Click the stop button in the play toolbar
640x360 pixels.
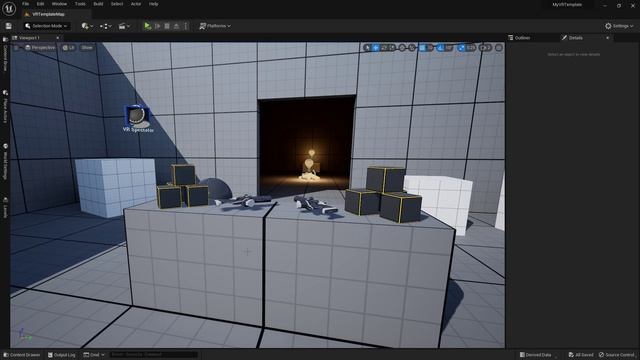coord(167,26)
